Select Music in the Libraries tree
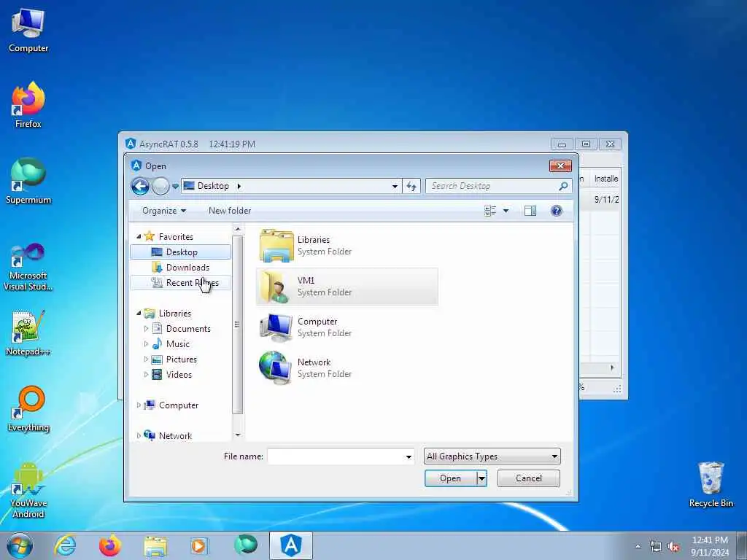 point(177,344)
